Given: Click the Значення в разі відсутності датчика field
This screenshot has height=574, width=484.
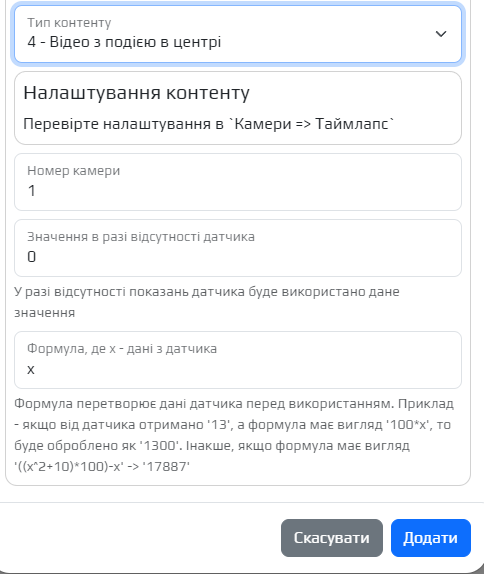Looking at the screenshot, I should (238, 248).
